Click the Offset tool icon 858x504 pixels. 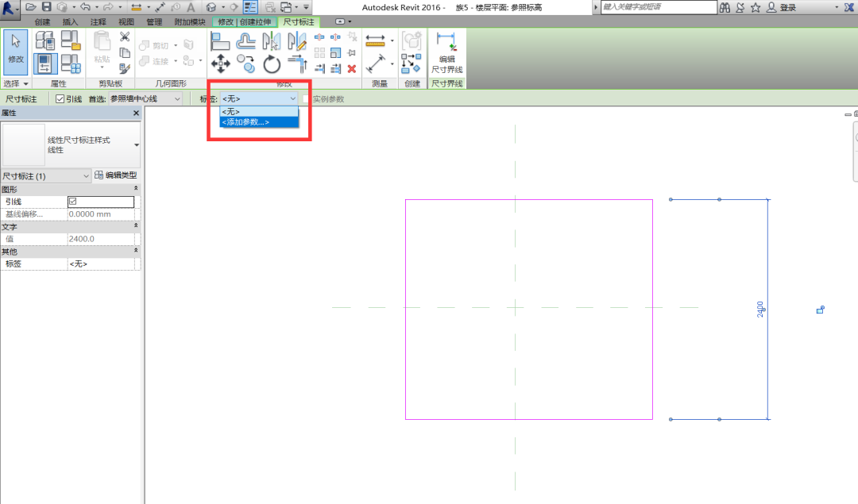[x=245, y=41]
